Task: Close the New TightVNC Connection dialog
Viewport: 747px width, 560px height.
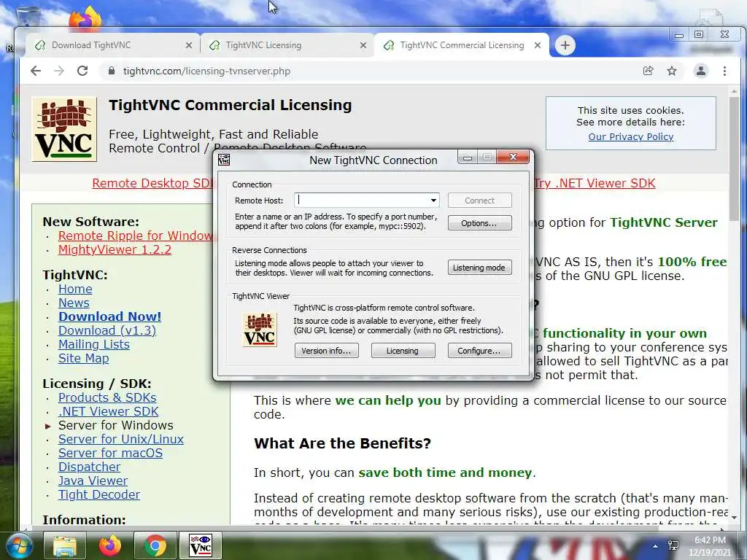Action: (513, 157)
